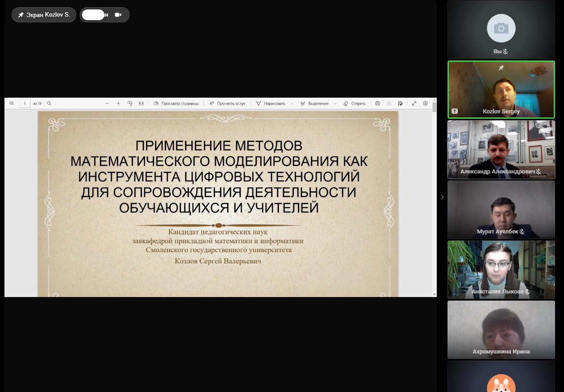Click the fit-to-width icon
The image size is (564, 392).
click(141, 103)
